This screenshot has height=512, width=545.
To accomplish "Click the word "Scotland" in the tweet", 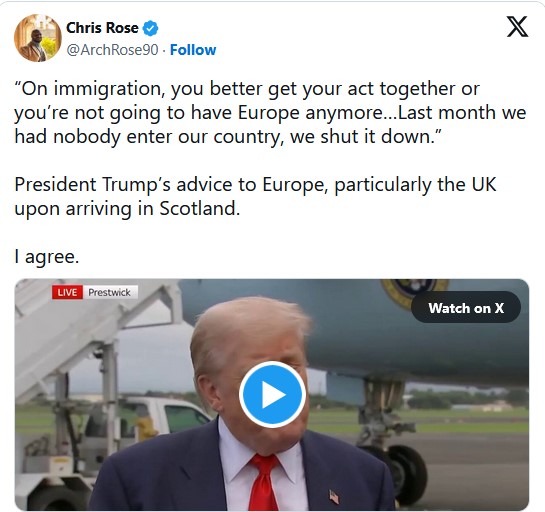I will [x=200, y=209].
